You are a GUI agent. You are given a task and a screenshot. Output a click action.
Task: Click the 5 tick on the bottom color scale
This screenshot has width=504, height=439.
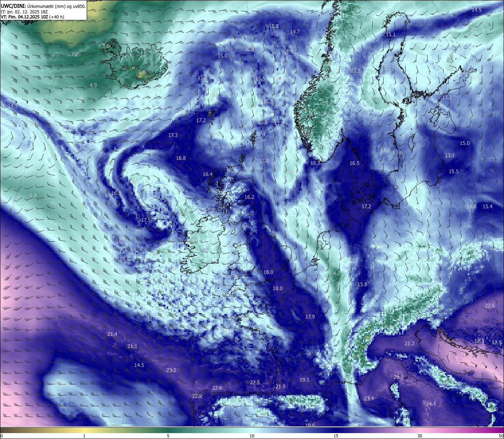[x=168, y=436]
